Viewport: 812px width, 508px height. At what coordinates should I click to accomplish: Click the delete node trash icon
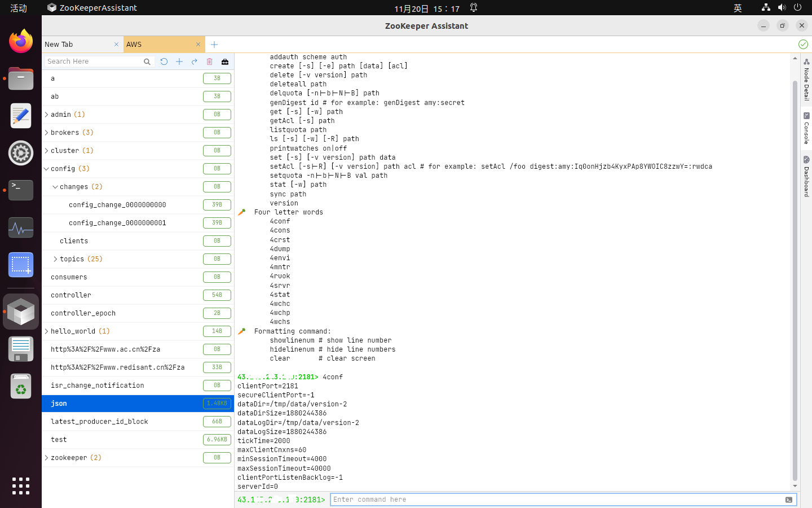pyautogui.click(x=210, y=62)
